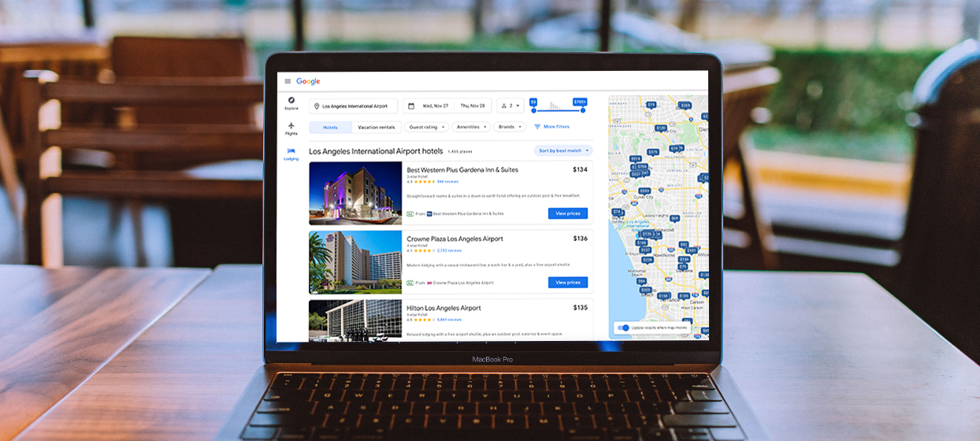This screenshot has height=441, width=980.
Task: Click the Google logo
Action: click(x=308, y=81)
